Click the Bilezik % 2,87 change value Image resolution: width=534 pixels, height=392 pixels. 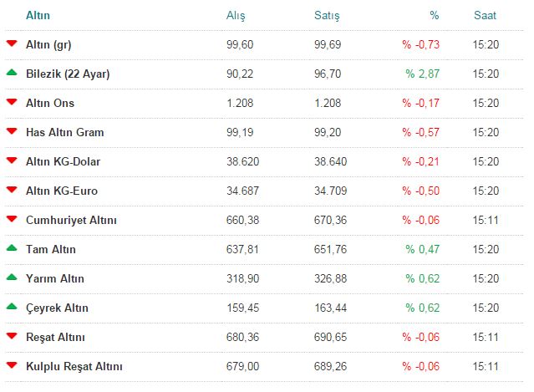pyautogui.click(x=422, y=74)
